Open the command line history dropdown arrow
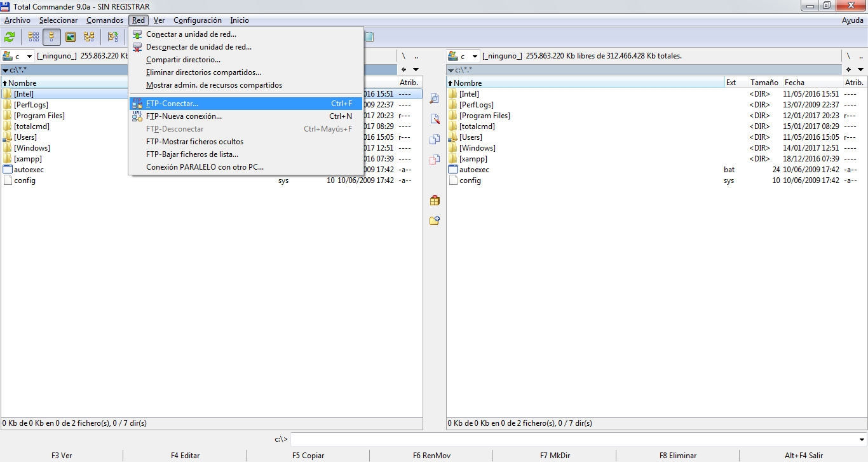This screenshot has height=462, width=868. pos(862,439)
